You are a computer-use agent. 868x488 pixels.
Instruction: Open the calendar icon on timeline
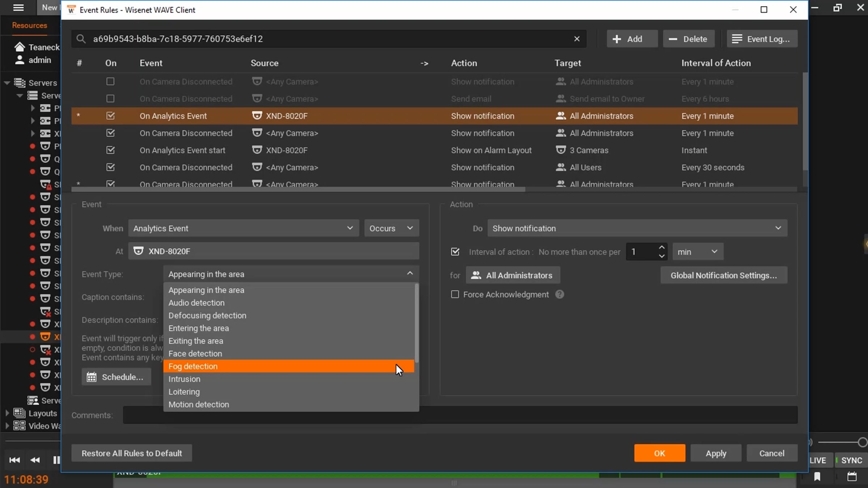[x=852, y=477]
